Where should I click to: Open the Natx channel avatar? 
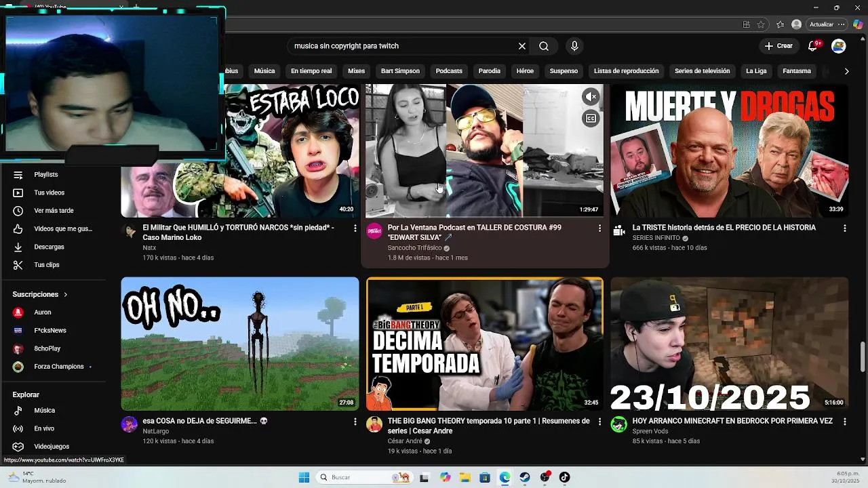tap(129, 230)
